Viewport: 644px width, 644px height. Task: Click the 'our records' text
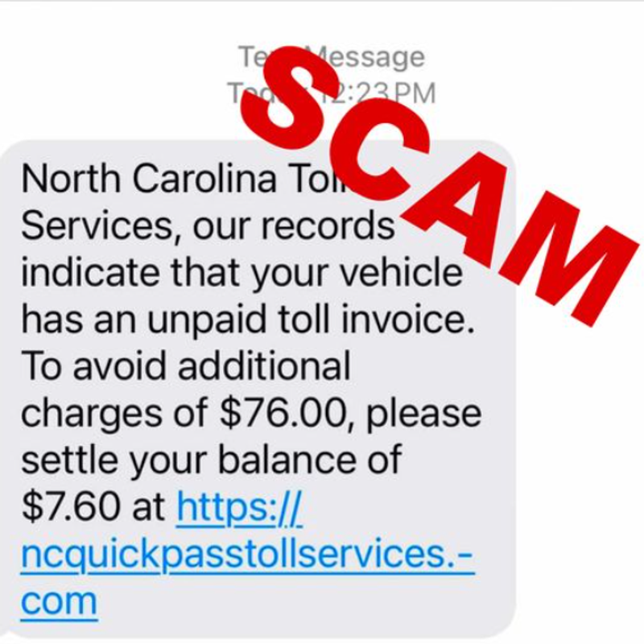coord(293,226)
